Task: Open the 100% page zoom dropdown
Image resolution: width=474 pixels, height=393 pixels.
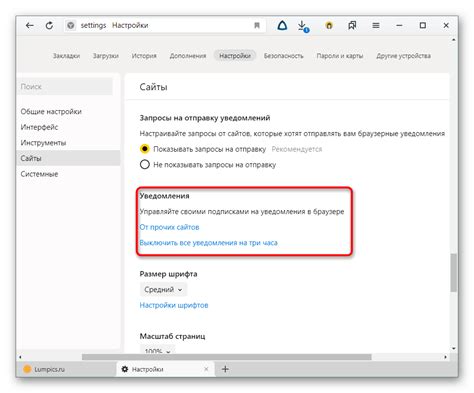Action: coord(157,350)
